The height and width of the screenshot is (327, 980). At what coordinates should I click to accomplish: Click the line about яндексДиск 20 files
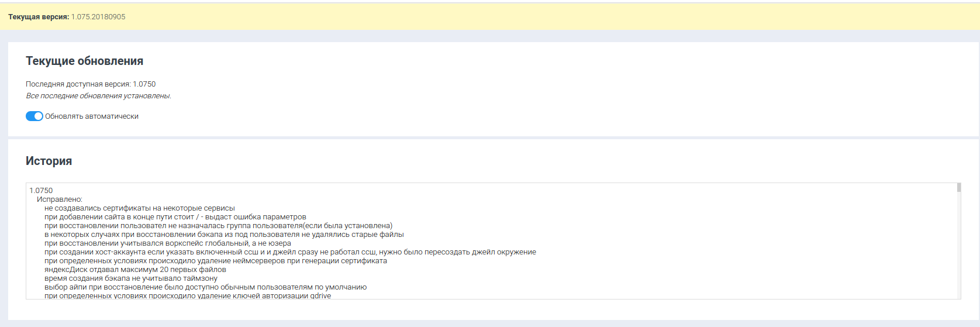(x=135, y=270)
